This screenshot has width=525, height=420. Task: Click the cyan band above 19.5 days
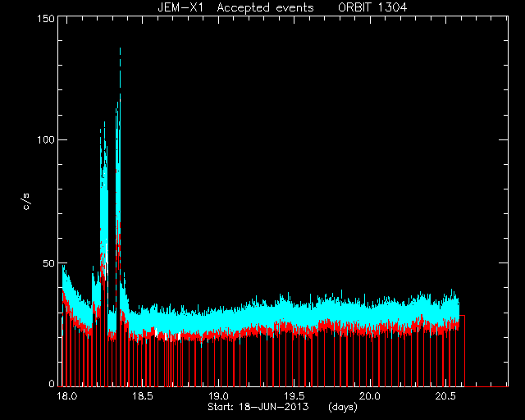coord(294,312)
